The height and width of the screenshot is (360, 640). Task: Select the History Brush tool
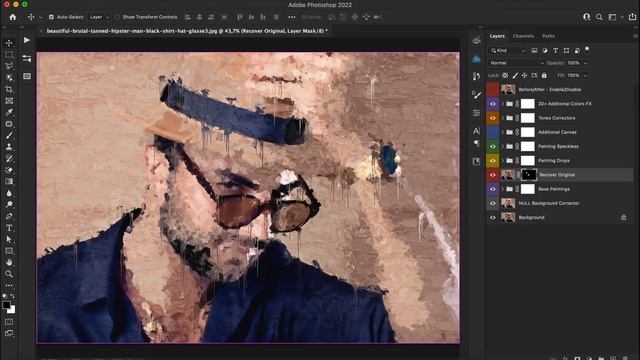pyautogui.click(x=9, y=158)
